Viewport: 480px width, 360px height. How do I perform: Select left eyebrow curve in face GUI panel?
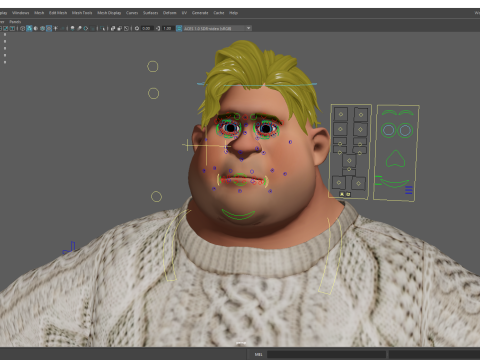click(x=389, y=113)
